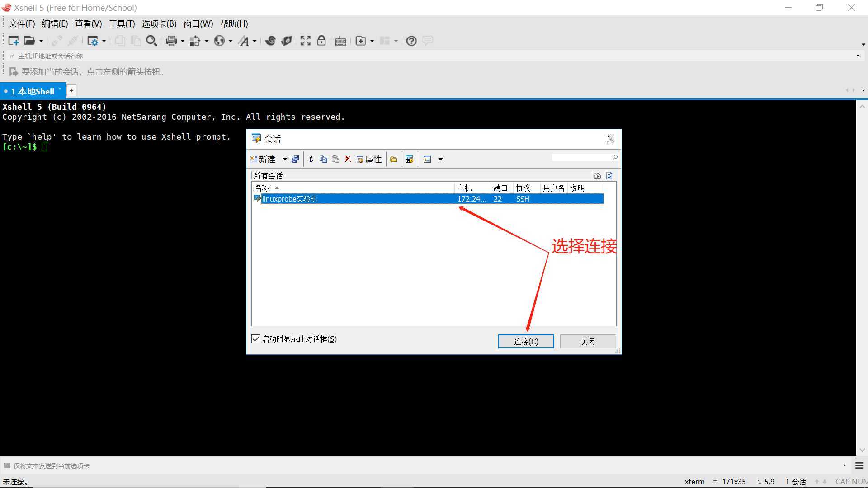Click the globe encoding icon

[219, 41]
